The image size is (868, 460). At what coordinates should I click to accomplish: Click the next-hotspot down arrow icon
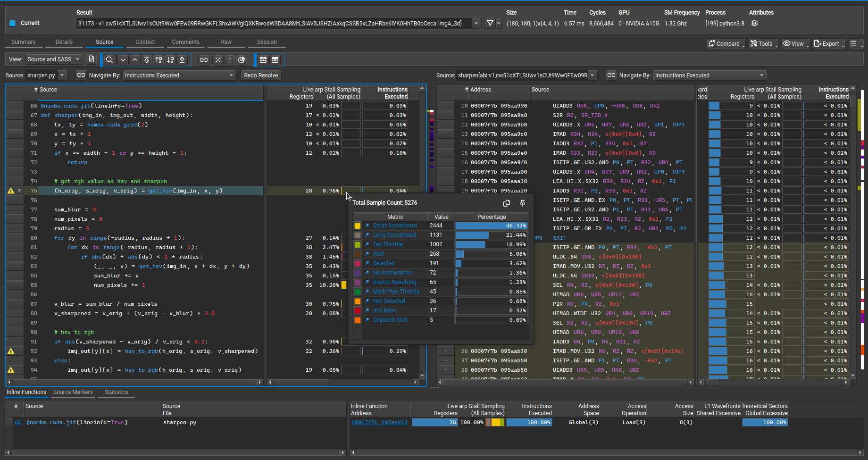pyautogui.click(x=123, y=60)
